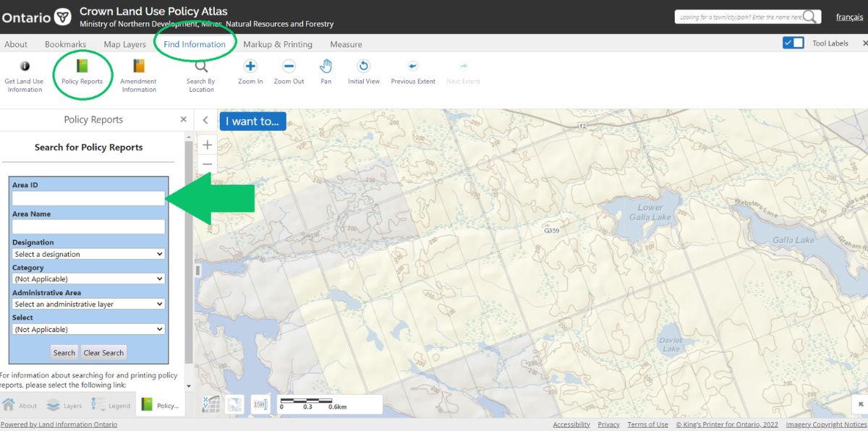This screenshot has width=868, height=431.
Task: Select Policy bottom panel tab
Action: pos(161,405)
